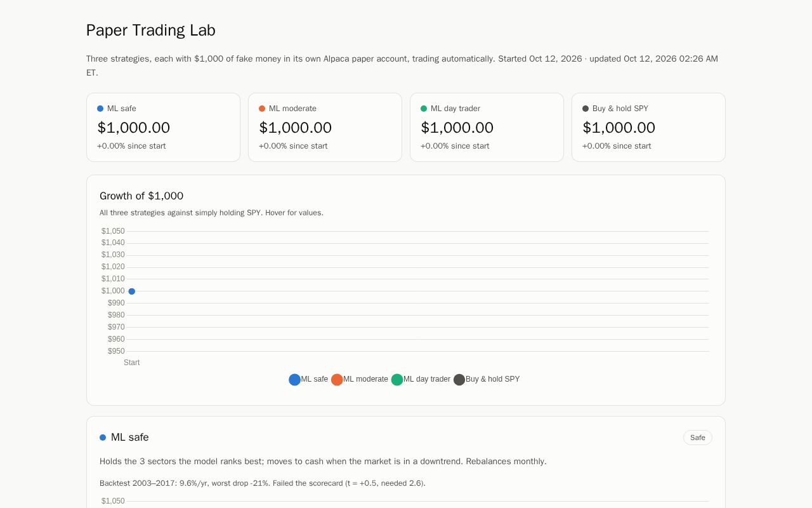Toggle ML day trader legend swatch
This screenshot has width=812, height=508.
tap(397, 380)
